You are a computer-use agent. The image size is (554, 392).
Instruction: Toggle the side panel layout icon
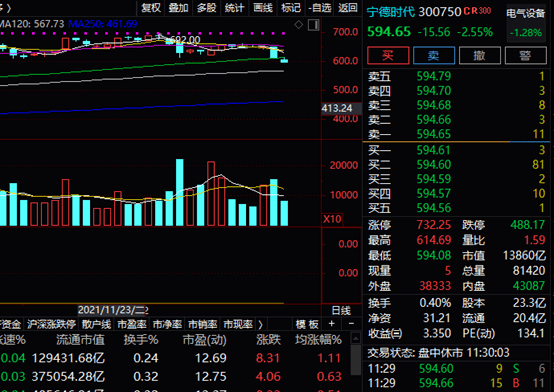pyautogui.click(x=314, y=25)
